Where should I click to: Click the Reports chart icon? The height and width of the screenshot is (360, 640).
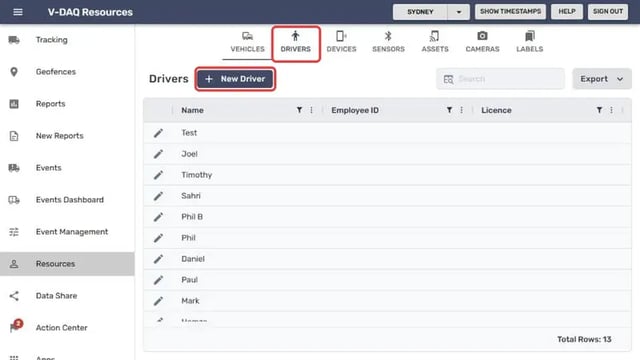pos(14,104)
